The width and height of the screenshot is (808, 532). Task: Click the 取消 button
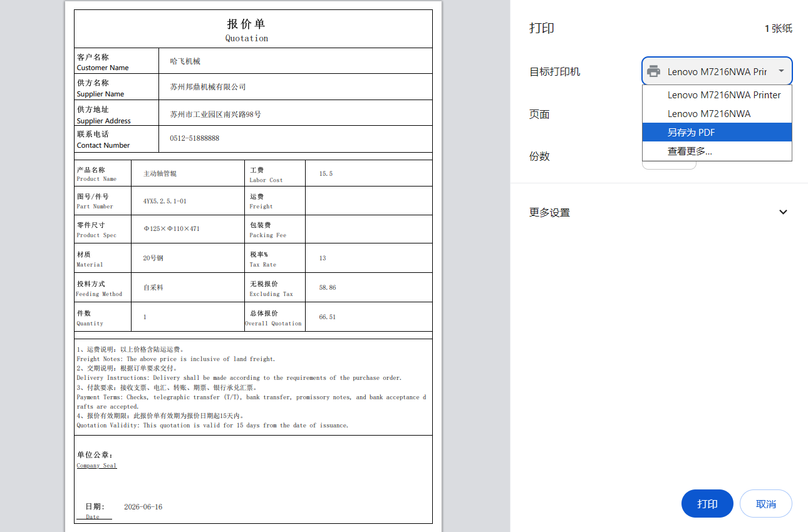(x=766, y=504)
